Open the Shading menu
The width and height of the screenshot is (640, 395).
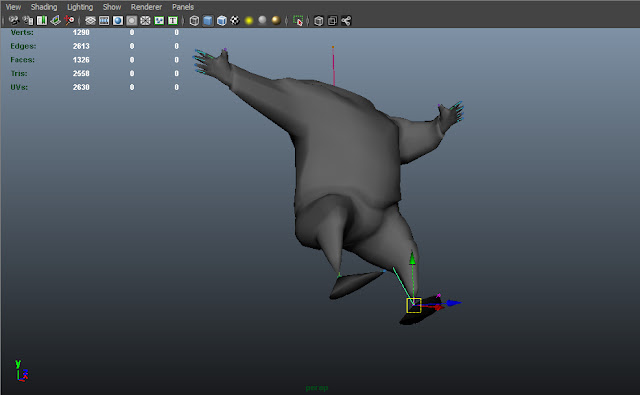coord(44,7)
